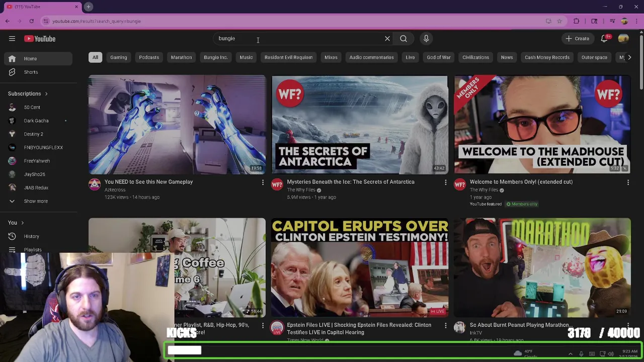Open Mysteries Beneath the Ice video title
This screenshot has width=644, height=362.
tap(351, 182)
